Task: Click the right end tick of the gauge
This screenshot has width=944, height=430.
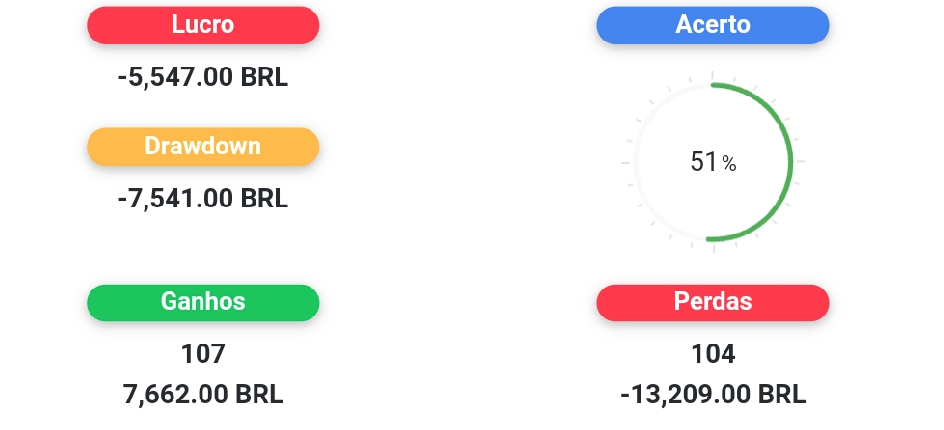Action: tap(800, 161)
